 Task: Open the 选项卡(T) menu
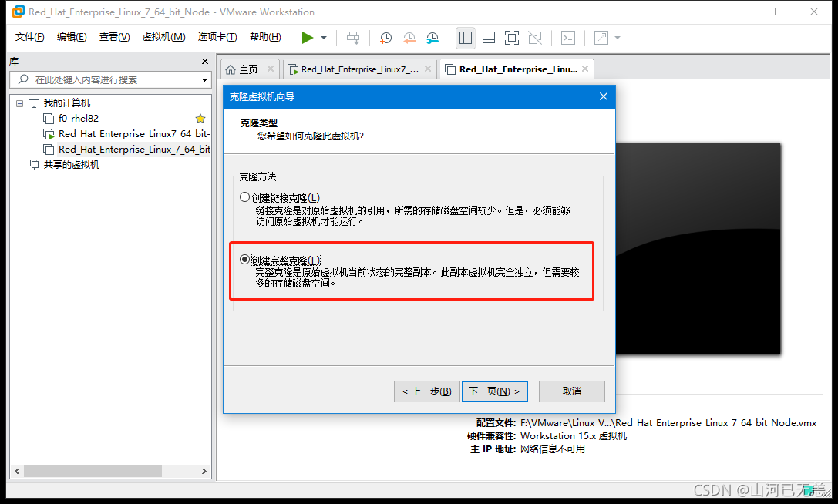tap(217, 37)
